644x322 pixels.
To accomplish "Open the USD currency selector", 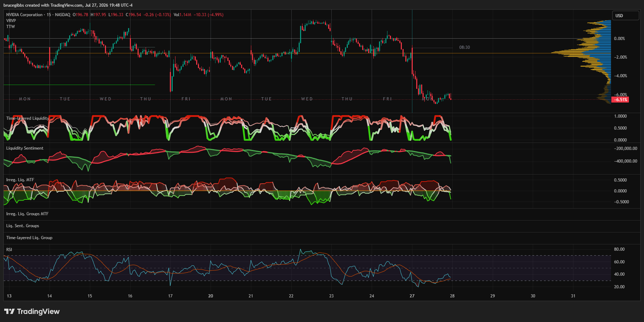I will (x=626, y=15).
